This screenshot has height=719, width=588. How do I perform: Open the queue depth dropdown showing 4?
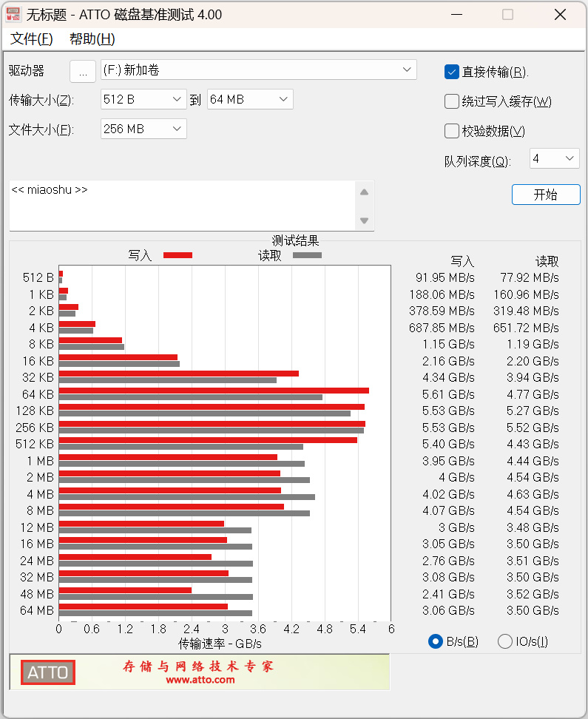555,158
